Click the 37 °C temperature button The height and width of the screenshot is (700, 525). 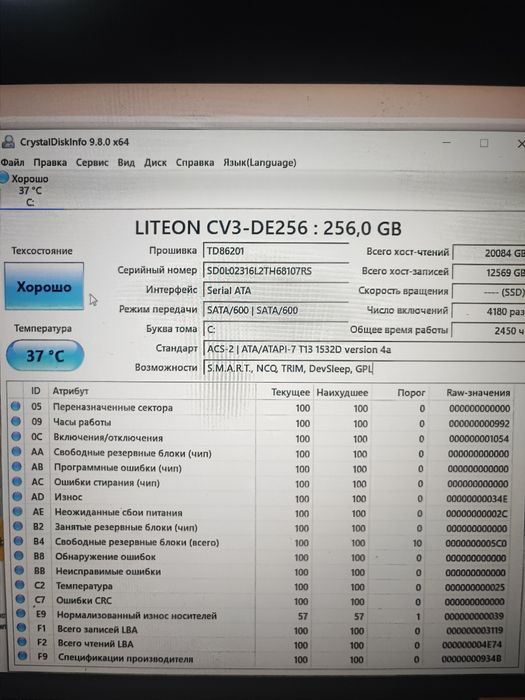[45, 356]
